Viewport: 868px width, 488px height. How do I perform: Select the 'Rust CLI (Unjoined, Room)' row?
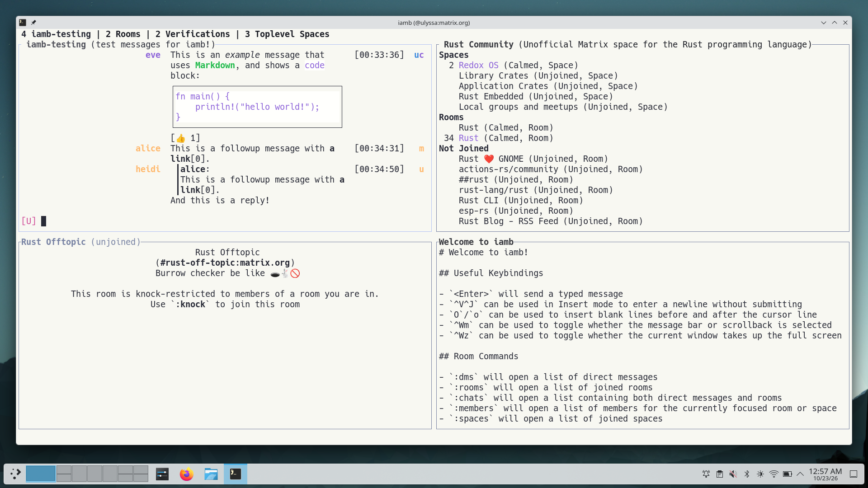521,201
